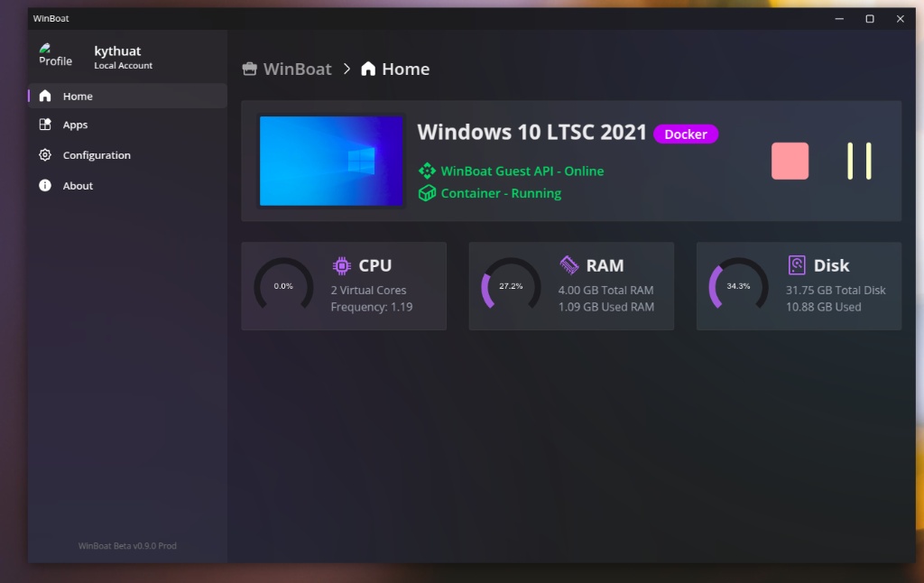924x583 pixels.
Task: Click the 'Windows 10 LTSC 2021' title
Action: coord(531,132)
